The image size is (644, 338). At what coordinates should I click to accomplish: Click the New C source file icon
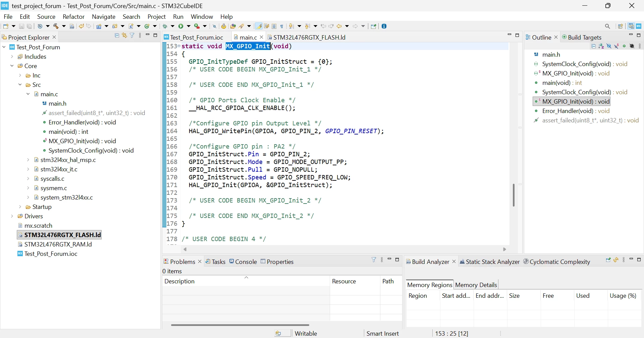click(x=131, y=26)
